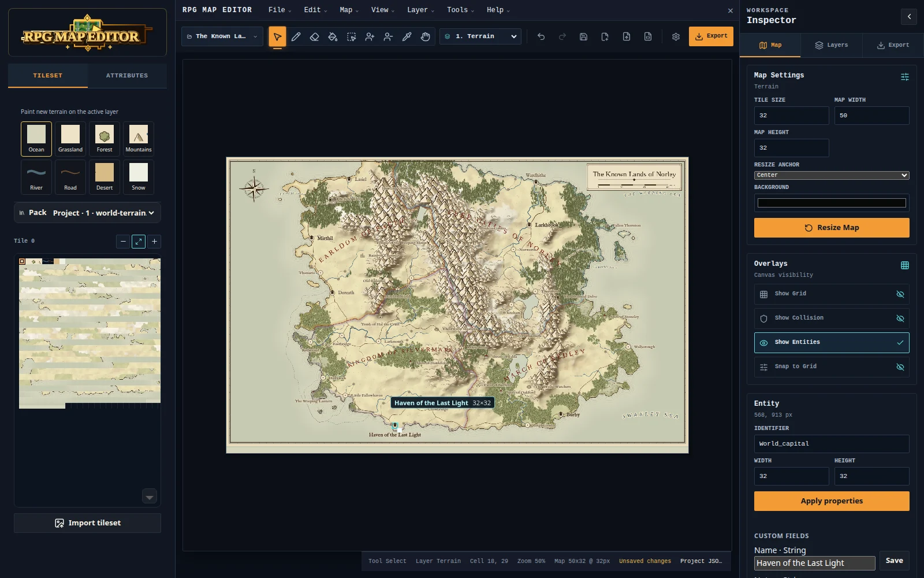Image resolution: width=924 pixels, height=578 pixels.
Task: Click the entity Identifier input field
Action: pyautogui.click(x=832, y=444)
